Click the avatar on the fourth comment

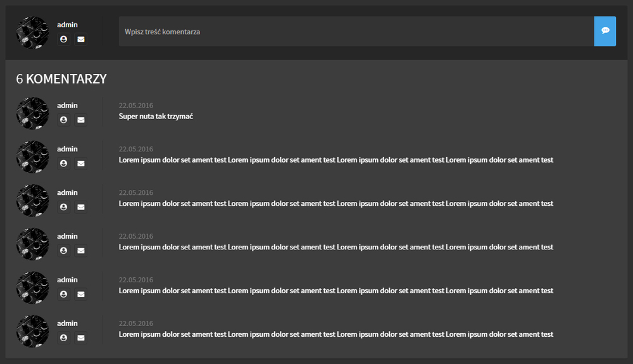pos(32,244)
